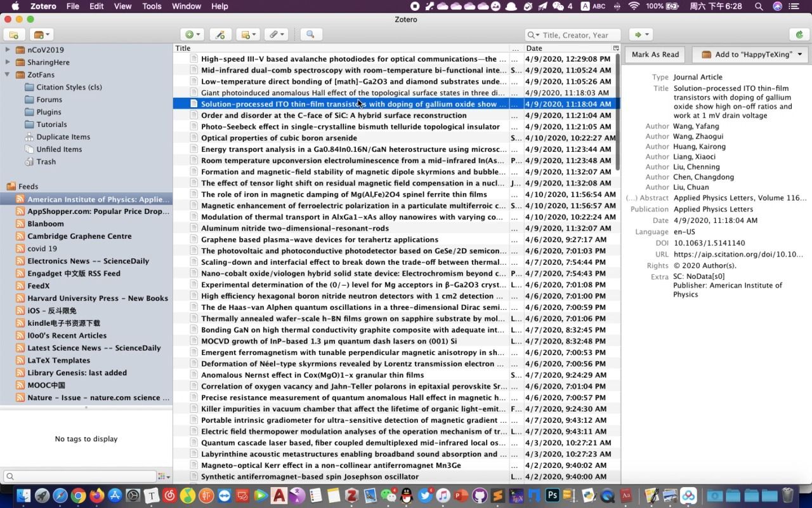This screenshot has height=508, width=812.
Task: Open WeChat from the Dock
Action: [x=388, y=496]
